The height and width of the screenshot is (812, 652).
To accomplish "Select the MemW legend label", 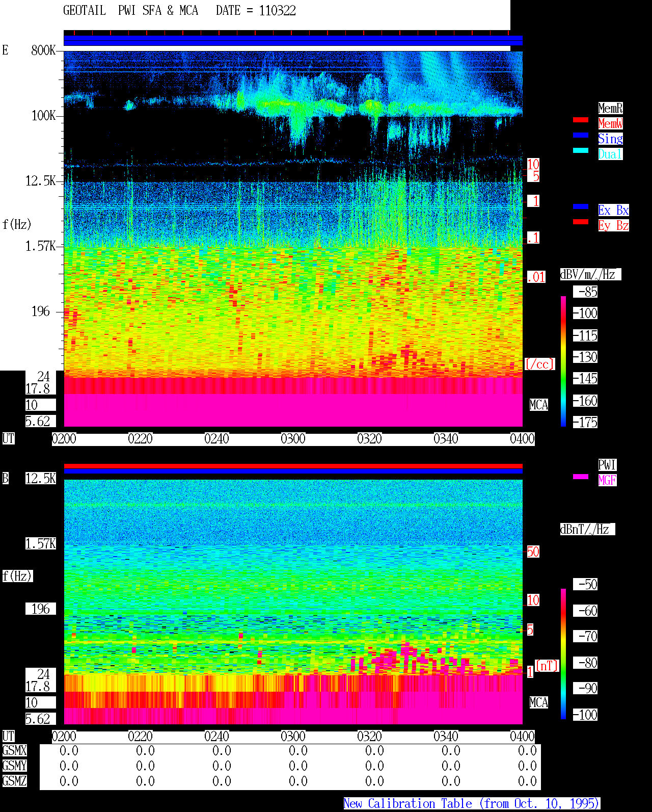I will click(x=610, y=123).
